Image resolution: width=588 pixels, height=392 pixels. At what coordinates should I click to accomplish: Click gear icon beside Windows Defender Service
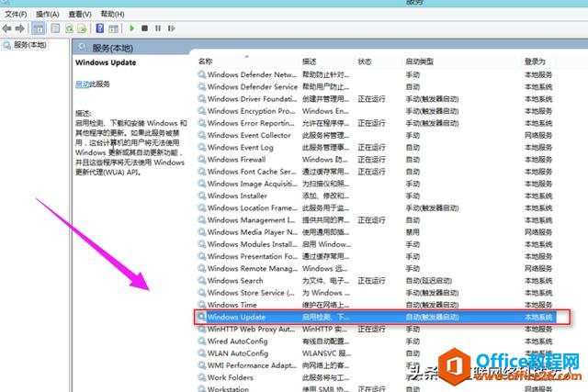pyautogui.click(x=202, y=86)
